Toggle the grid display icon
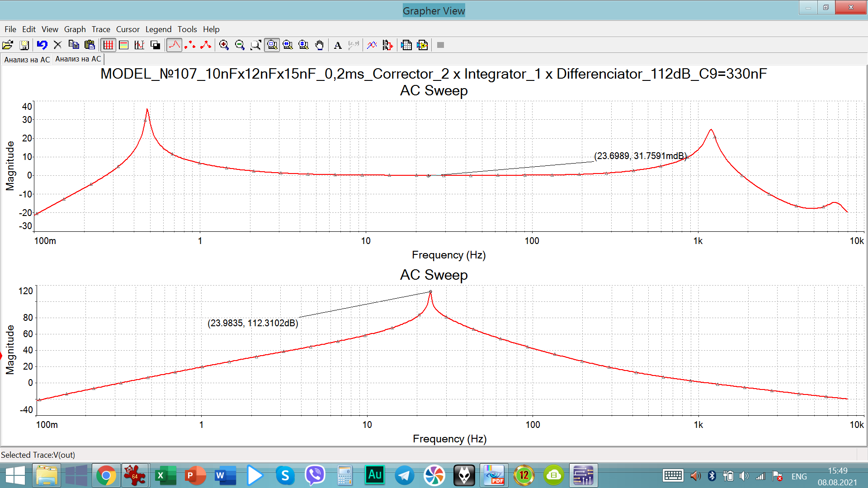Image resolution: width=868 pixels, height=488 pixels. [108, 45]
